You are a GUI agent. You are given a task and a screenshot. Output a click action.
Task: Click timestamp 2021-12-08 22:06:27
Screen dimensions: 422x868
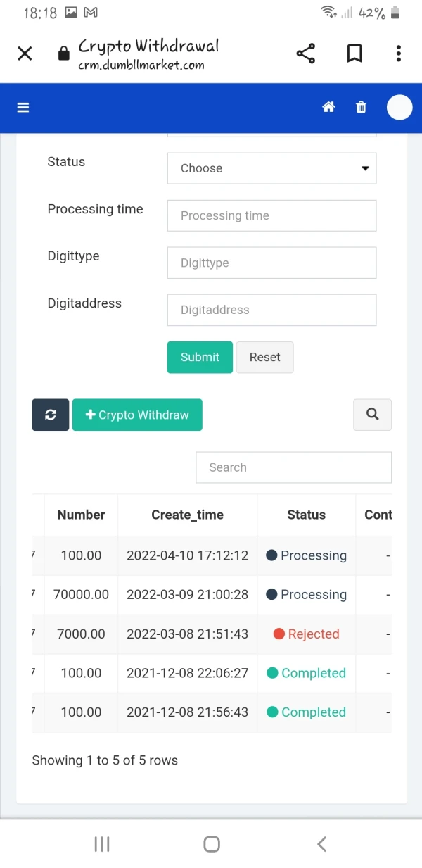(187, 673)
